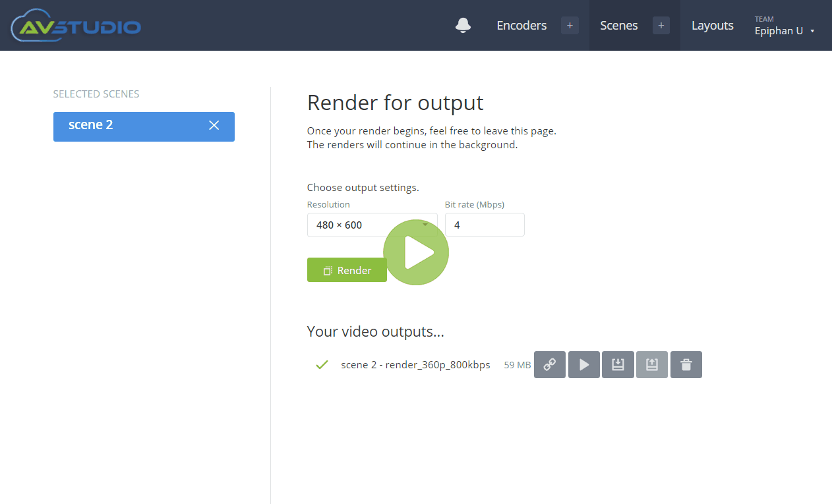Viewport: 832px width, 504px height.
Task: Click the SELECTED SCENES label
Action: [x=96, y=94]
